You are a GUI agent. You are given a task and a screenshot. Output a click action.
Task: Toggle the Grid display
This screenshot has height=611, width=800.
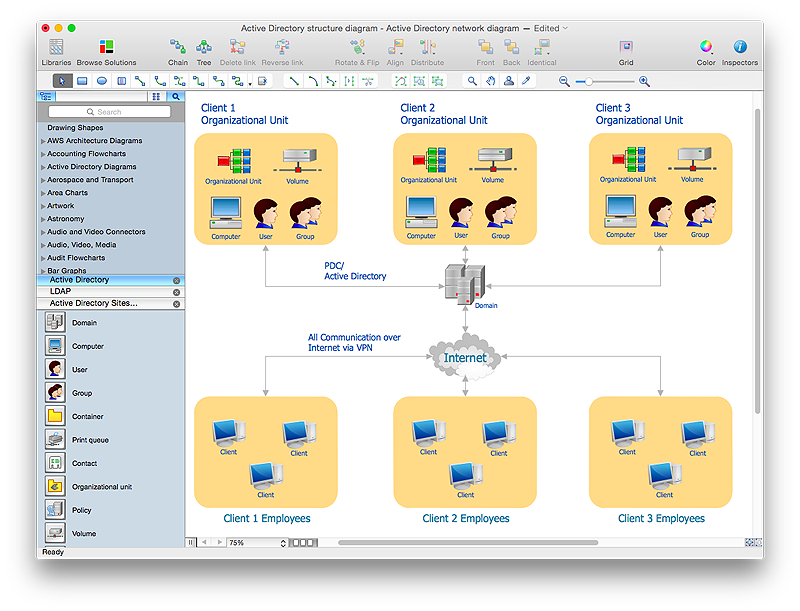pos(626,52)
